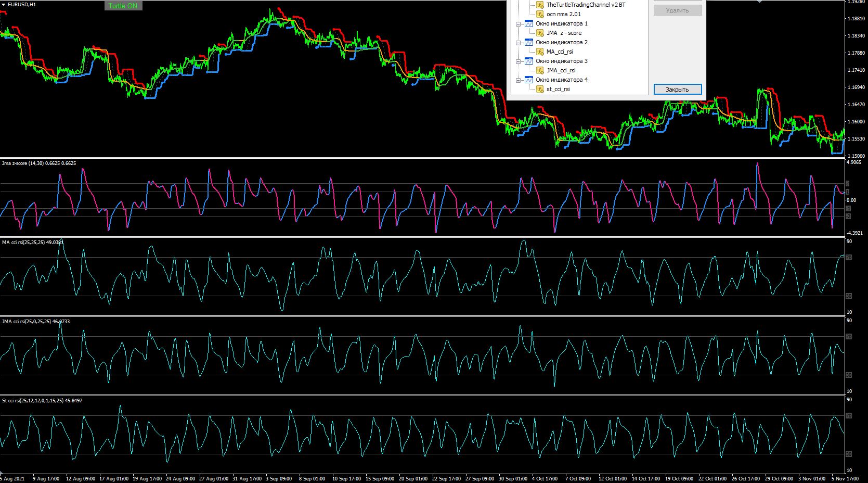Click the 15 Sep 09:00 time axis label

tap(379, 478)
